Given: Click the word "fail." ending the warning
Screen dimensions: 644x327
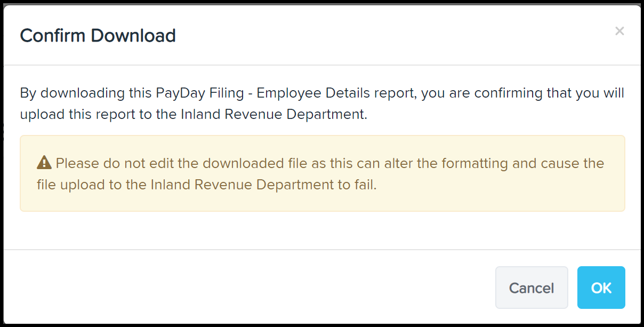Looking at the screenshot, I should (x=366, y=185).
